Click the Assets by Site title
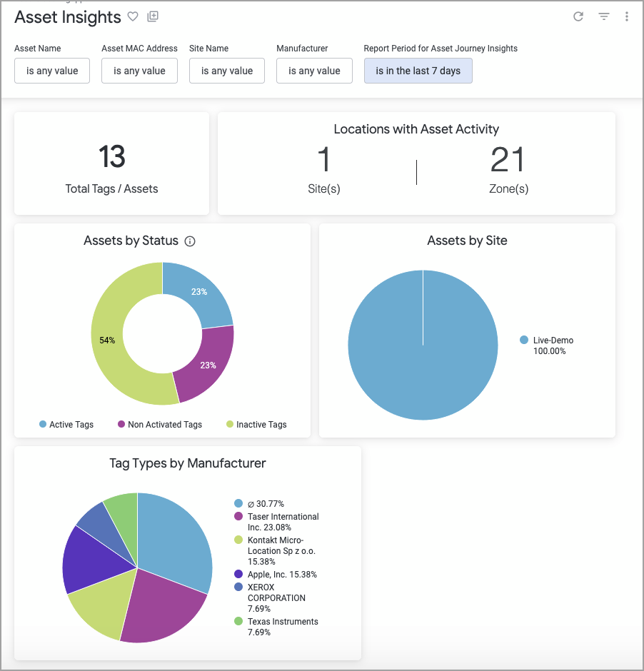The width and height of the screenshot is (644, 671). tap(467, 241)
